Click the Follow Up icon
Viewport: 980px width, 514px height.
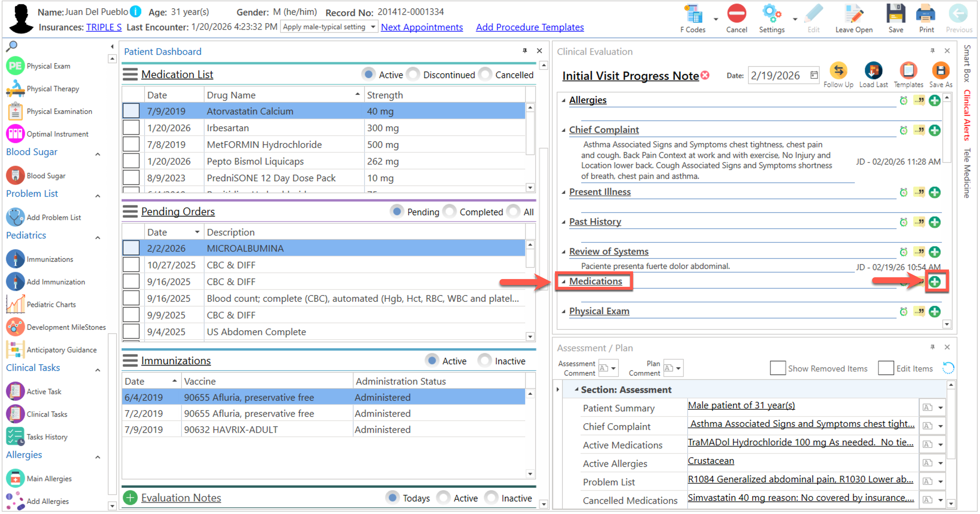point(838,71)
